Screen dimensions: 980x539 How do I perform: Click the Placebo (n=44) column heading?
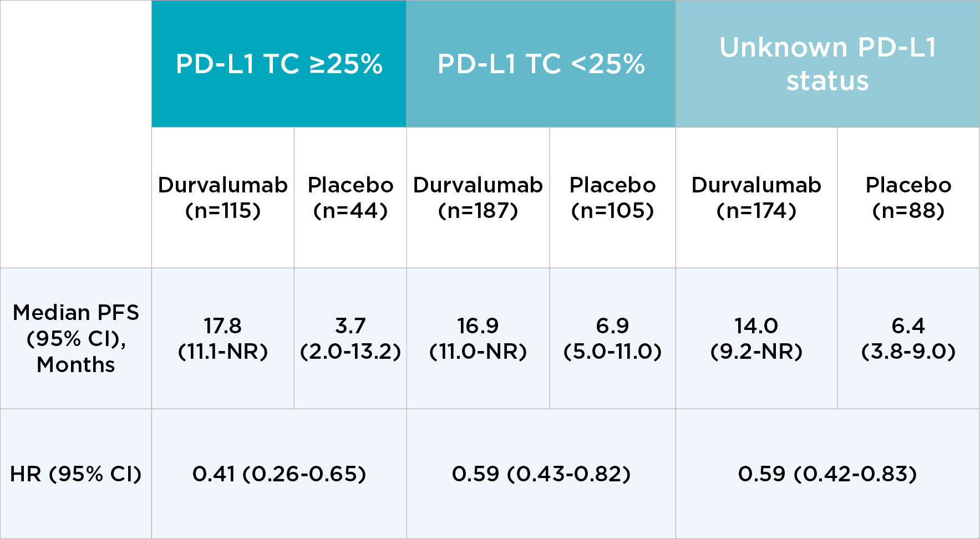pos(351,197)
